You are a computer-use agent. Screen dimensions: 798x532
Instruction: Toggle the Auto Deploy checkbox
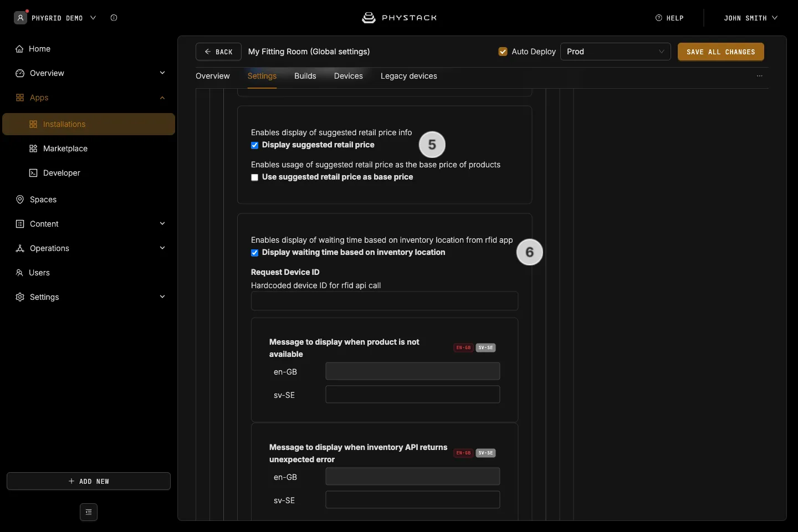503,52
